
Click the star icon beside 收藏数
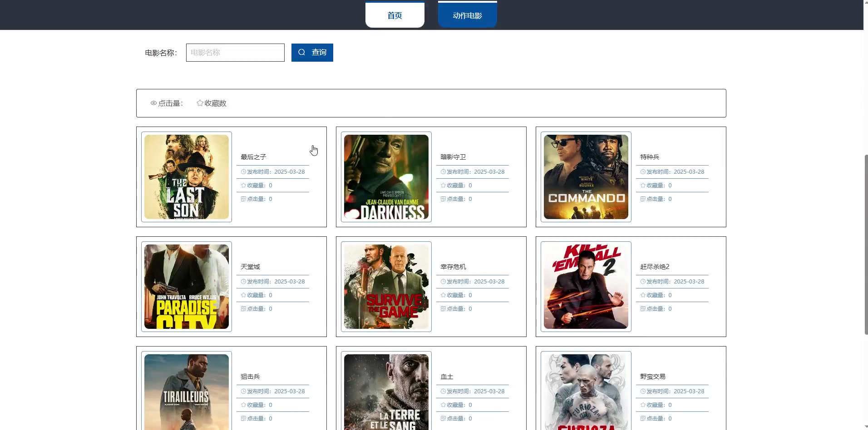click(x=200, y=103)
